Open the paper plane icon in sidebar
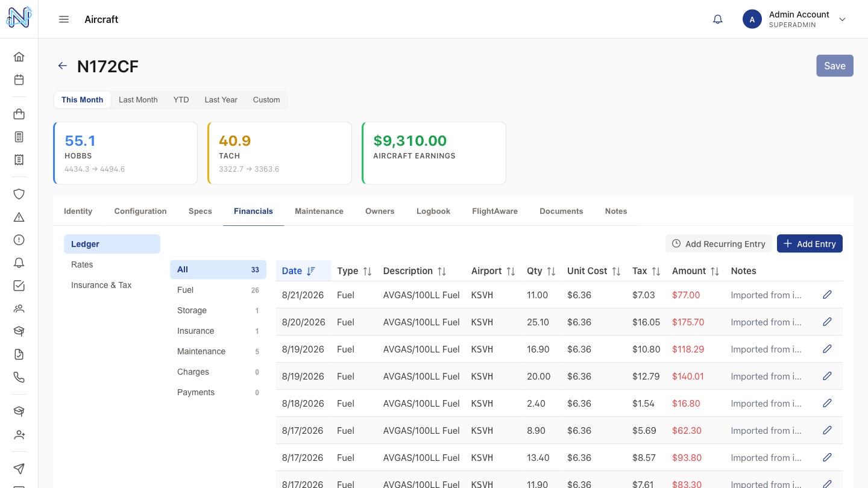868x488 pixels. click(19, 469)
